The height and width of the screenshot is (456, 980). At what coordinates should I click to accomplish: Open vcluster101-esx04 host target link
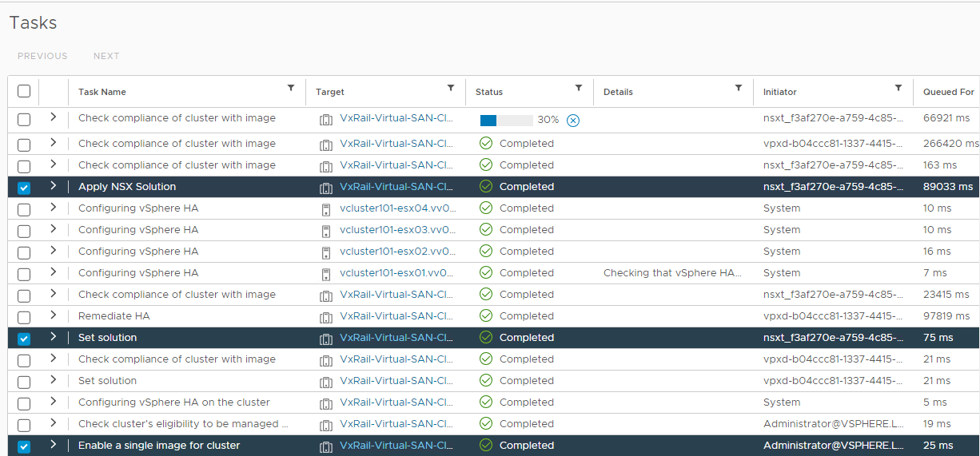point(397,208)
